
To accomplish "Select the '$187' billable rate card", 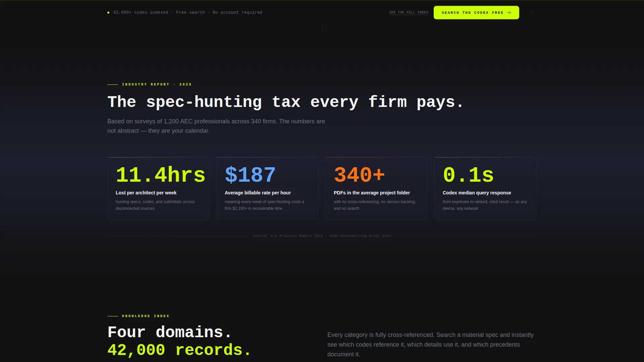I will [x=267, y=188].
